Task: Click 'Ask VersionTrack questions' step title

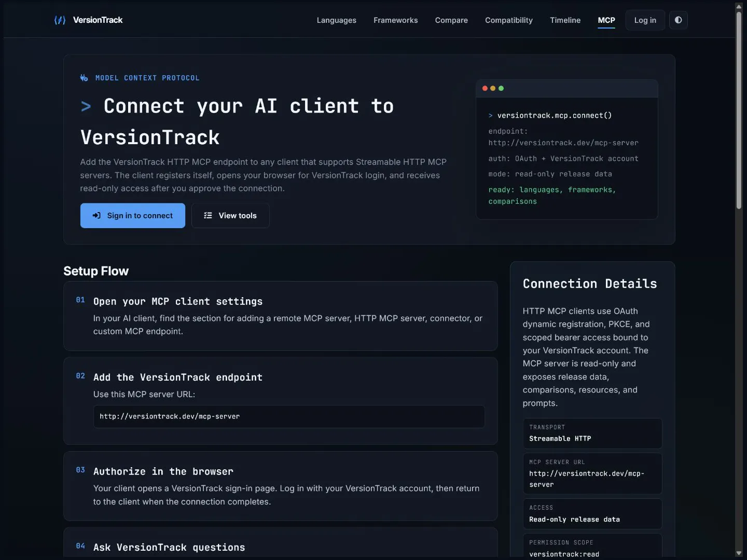Action: [169, 548]
